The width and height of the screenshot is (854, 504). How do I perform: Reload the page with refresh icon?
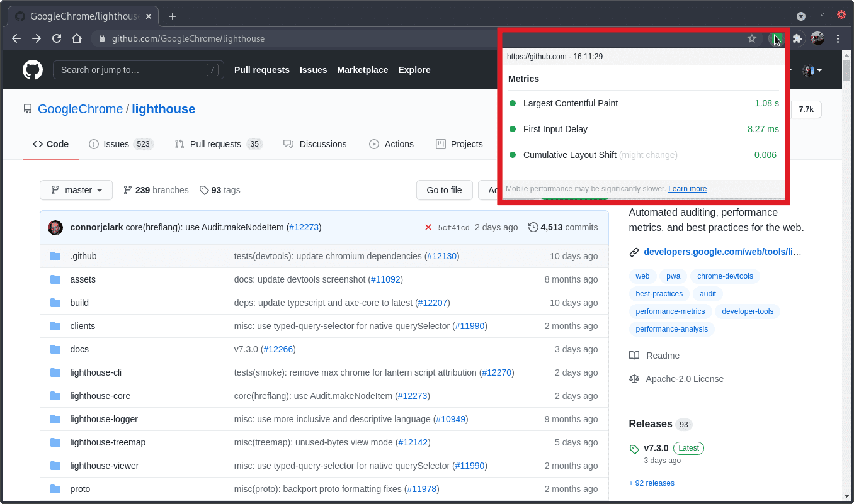click(x=57, y=38)
